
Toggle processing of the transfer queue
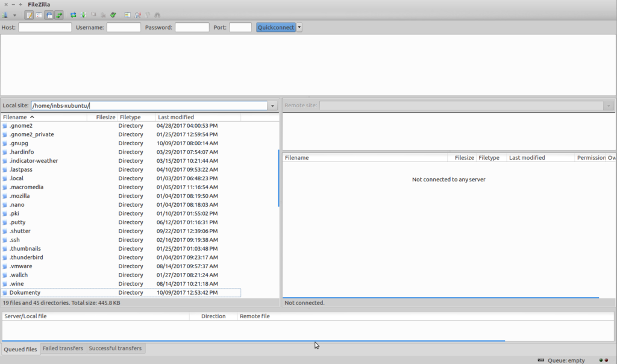83,15
